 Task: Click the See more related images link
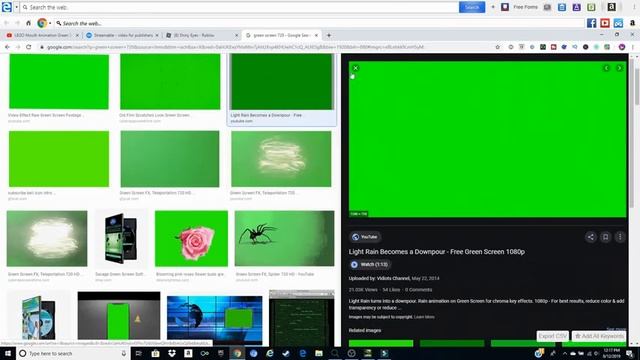point(616,329)
